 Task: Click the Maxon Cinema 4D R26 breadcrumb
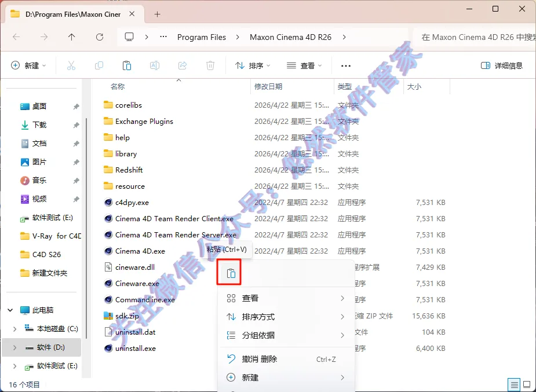click(290, 37)
